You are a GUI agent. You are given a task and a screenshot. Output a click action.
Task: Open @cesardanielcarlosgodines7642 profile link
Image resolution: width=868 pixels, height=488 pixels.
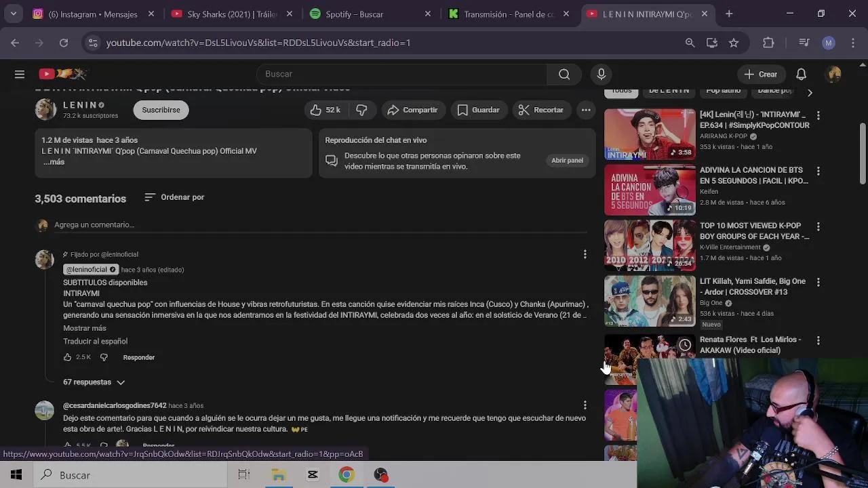(115, 405)
